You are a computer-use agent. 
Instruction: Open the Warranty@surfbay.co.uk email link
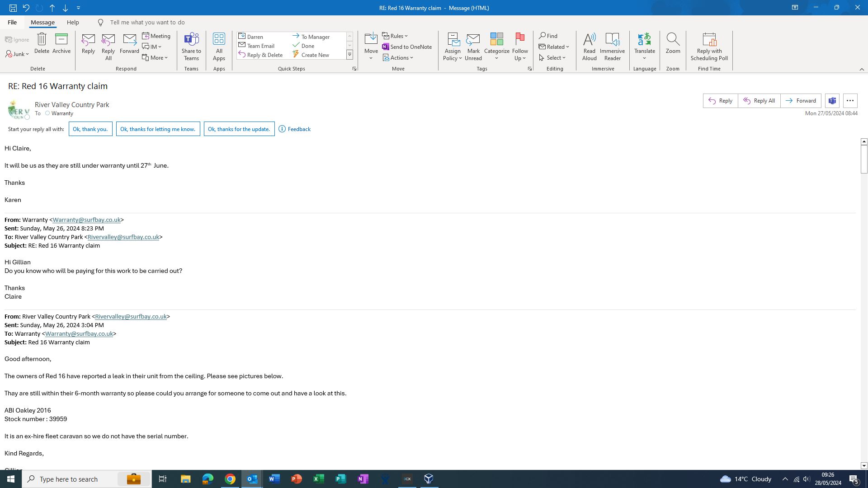coord(86,220)
